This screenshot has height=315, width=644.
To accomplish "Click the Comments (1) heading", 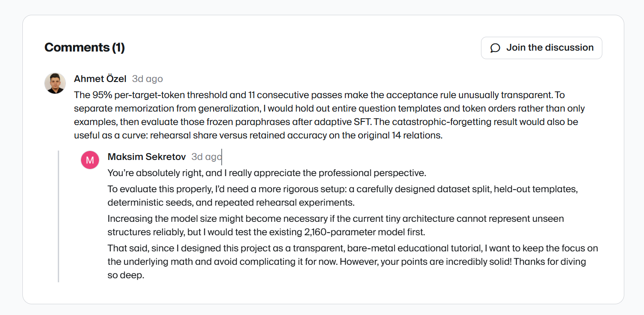I will coord(85,47).
